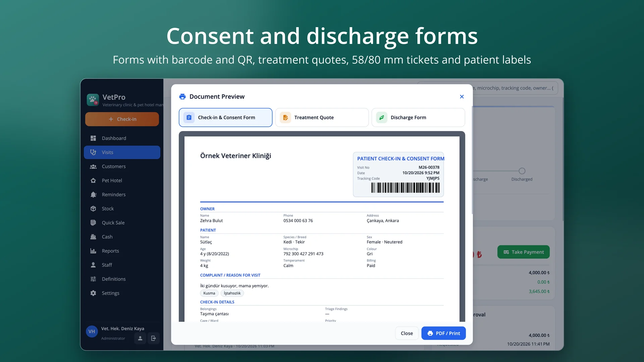The height and width of the screenshot is (362, 644).
Task: Click the barcode on the consent form
Action: [x=405, y=188]
